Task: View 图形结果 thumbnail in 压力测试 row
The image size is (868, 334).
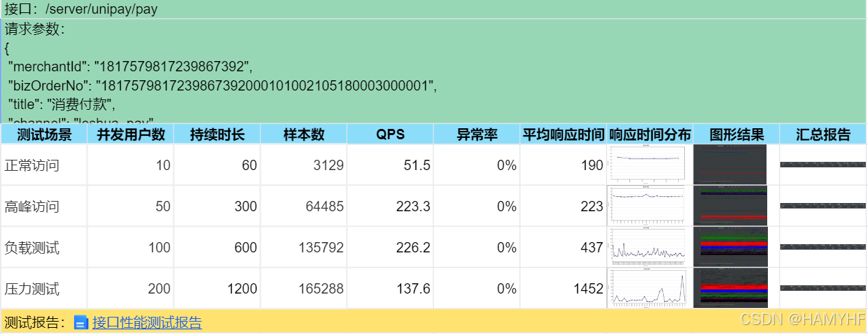Action: click(x=730, y=287)
